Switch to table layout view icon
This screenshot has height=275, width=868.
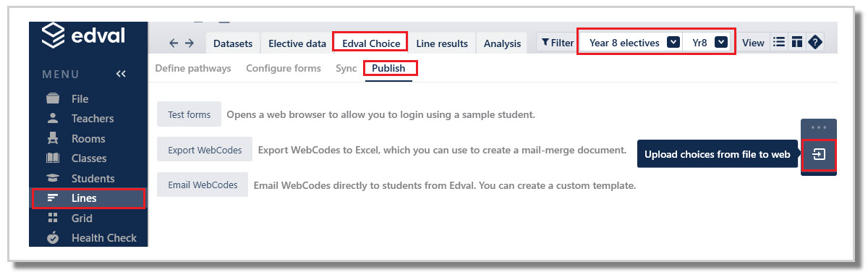point(796,43)
